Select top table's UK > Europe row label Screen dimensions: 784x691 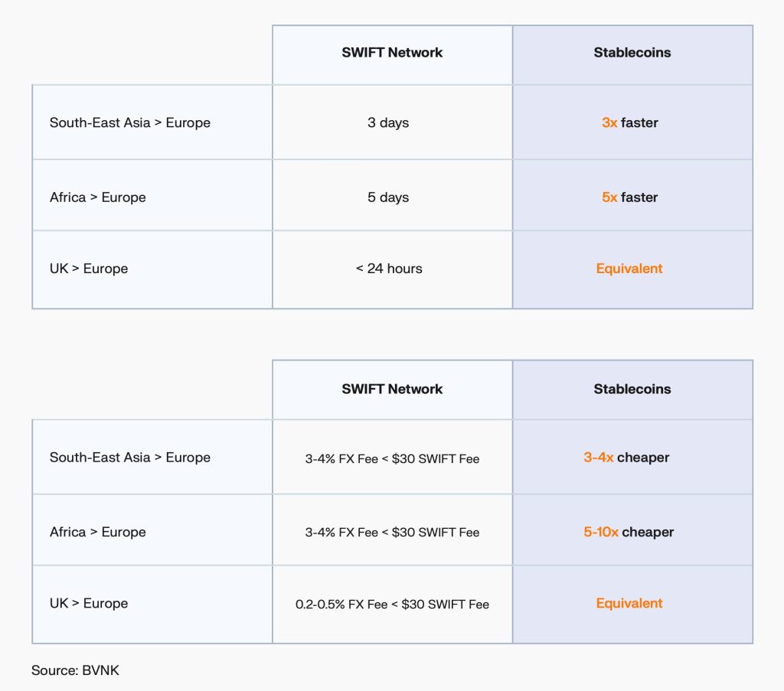pyautogui.click(x=89, y=269)
